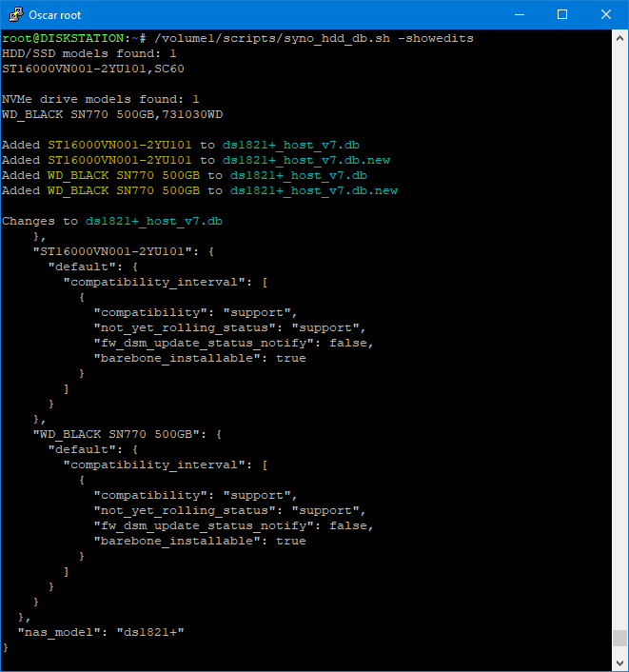This screenshot has height=672, width=629.
Task: Click the empty scrollbar track above thumb
Action: click(x=619, y=333)
